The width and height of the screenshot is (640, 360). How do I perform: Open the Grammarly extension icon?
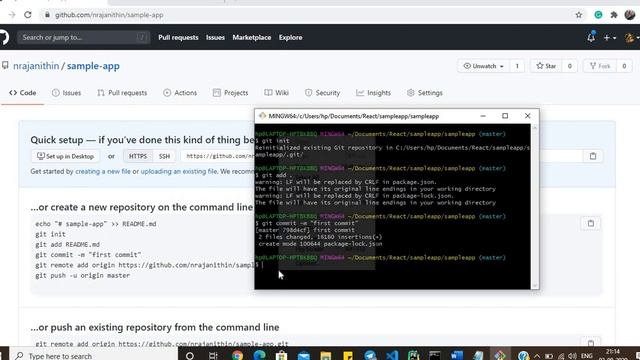pyautogui.click(x=598, y=15)
